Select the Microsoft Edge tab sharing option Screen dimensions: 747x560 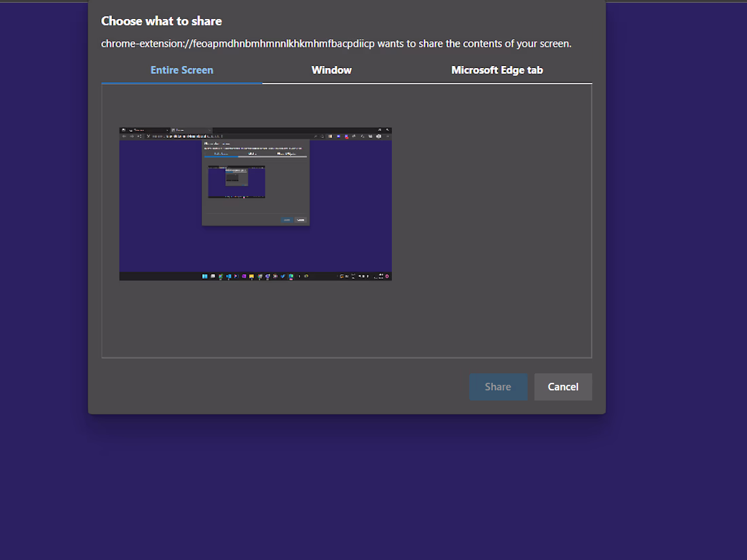pos(497,70)
